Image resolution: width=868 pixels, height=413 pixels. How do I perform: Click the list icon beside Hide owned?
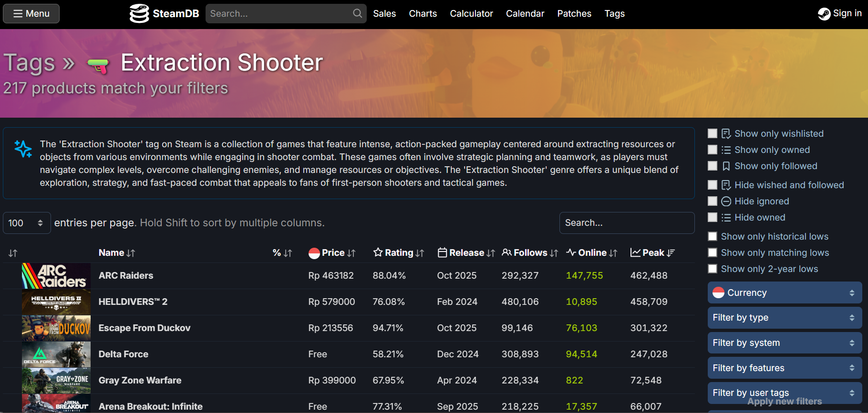(x=726, y=218)
